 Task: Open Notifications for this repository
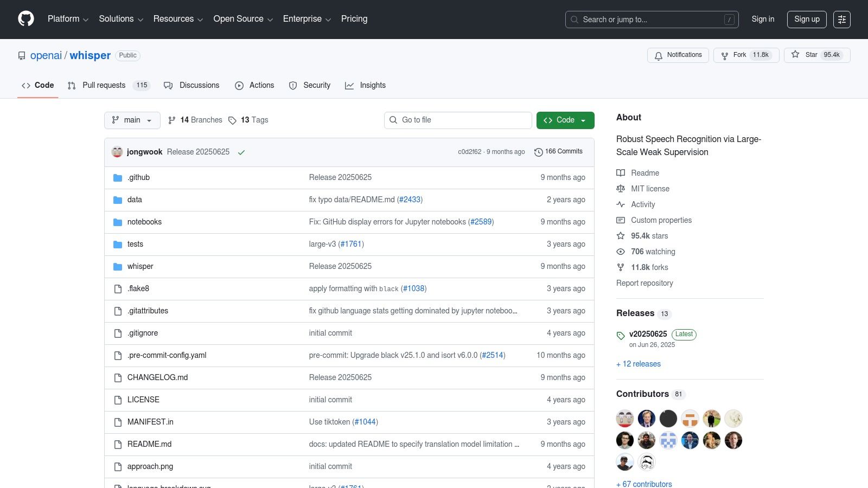coord(678,55)
